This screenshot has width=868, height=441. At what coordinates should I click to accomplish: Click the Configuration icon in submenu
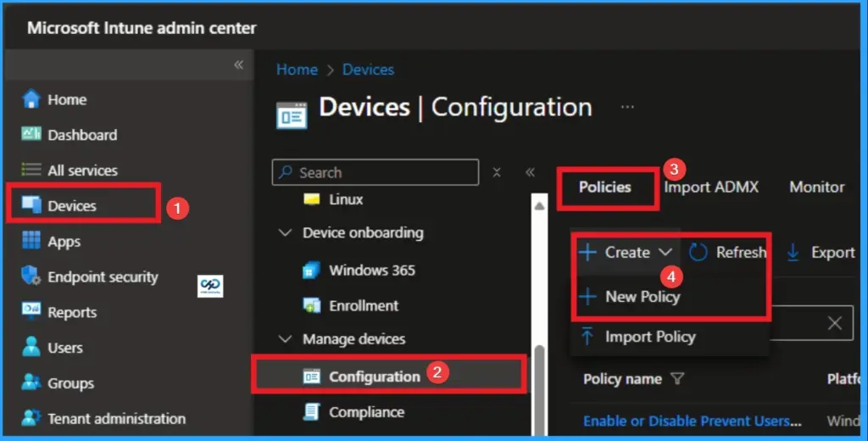[x=312, y=377]
